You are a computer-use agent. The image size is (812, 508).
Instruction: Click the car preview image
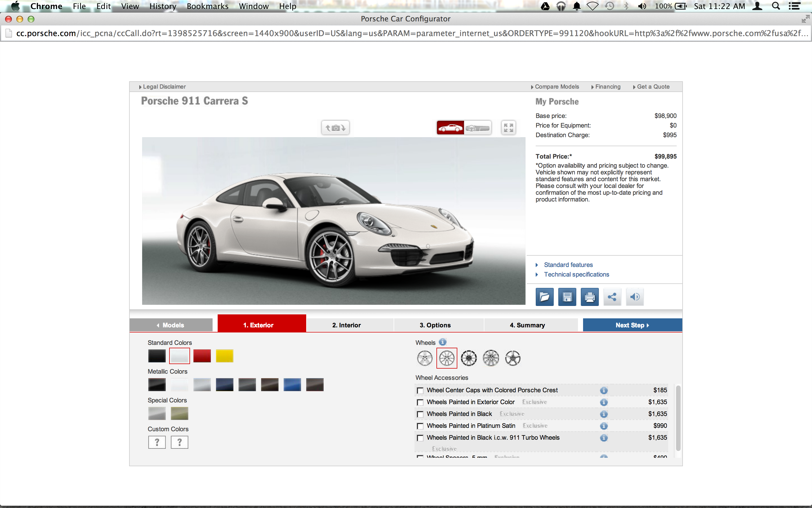(334, 221)
